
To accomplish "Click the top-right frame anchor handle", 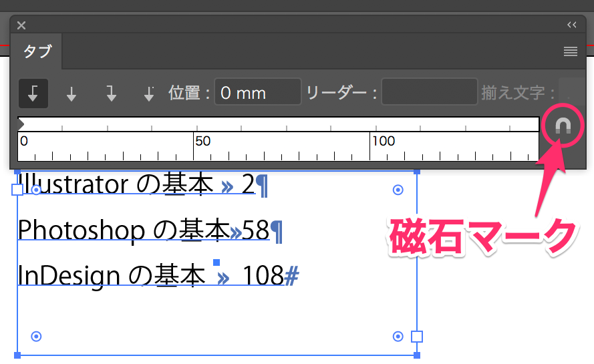I will coord(417,172).
